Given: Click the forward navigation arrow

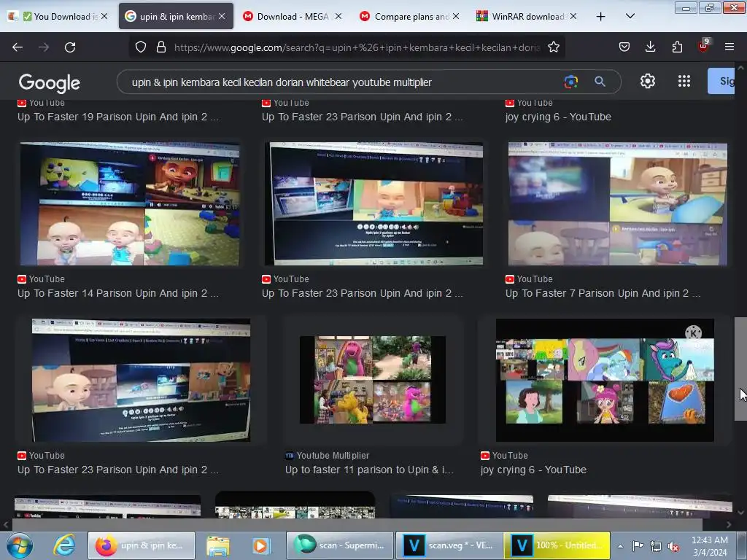Looking at the screenshot, I should 44,47.
